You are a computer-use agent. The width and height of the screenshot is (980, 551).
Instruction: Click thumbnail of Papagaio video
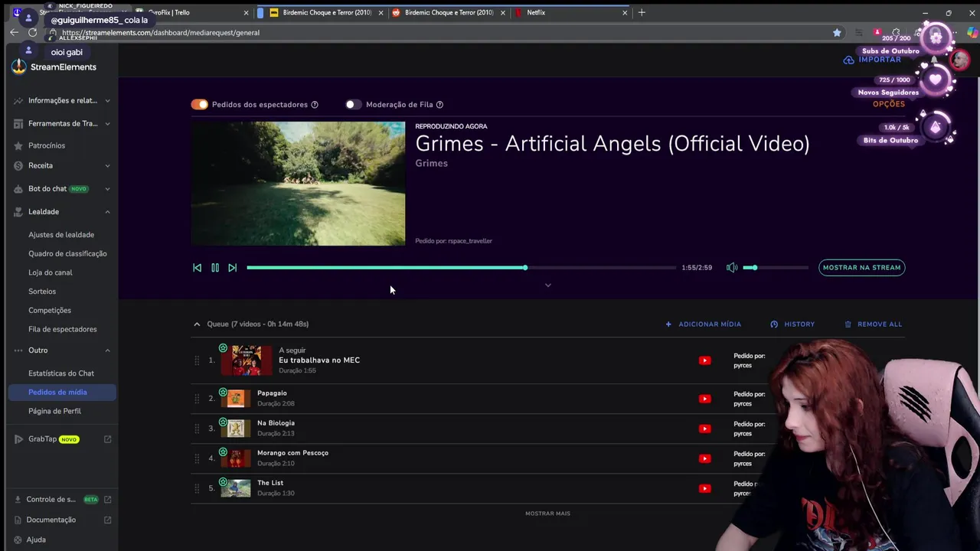click(x=236, y=399)
